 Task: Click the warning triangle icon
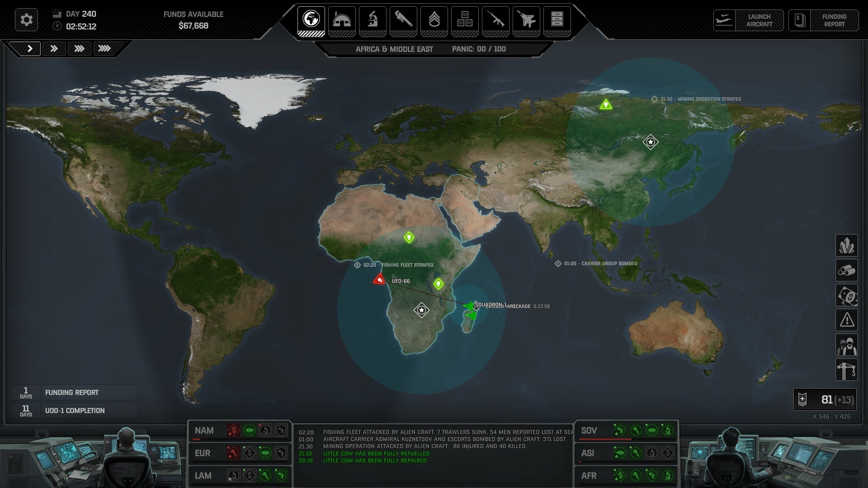(846, 320)
